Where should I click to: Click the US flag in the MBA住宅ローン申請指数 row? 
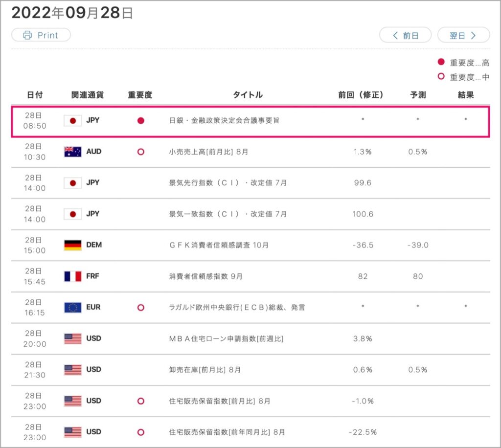(73, 338)
